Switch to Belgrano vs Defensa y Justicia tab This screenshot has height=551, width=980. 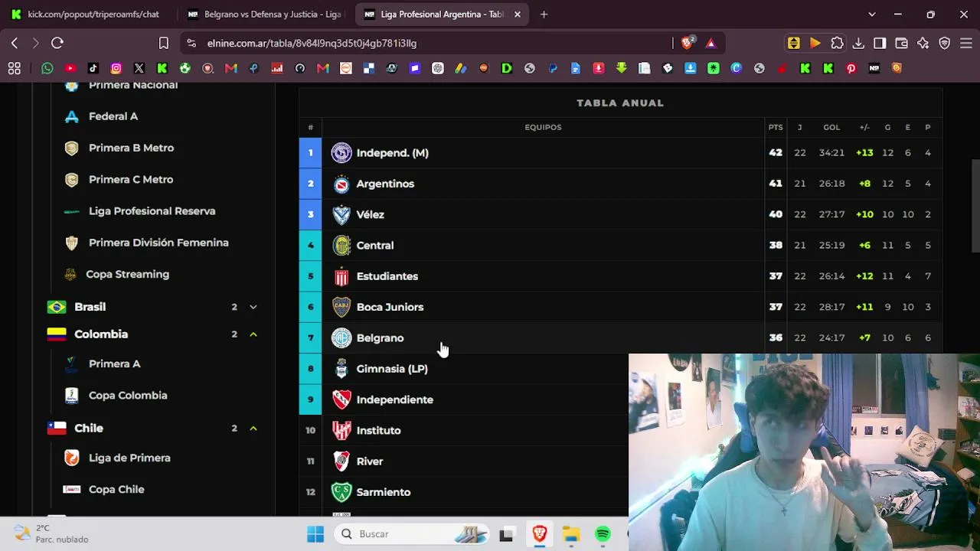point(264,14)
